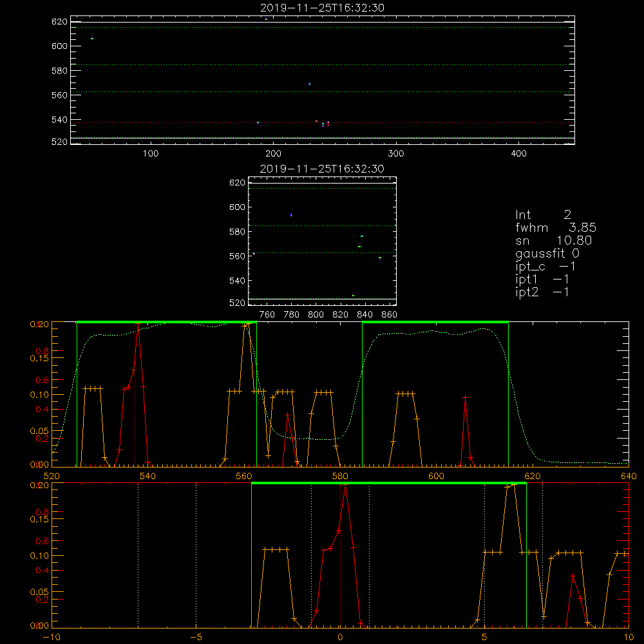
Task: Click the '640' x-axis label of profile plot
Action: tap(629, 476)
